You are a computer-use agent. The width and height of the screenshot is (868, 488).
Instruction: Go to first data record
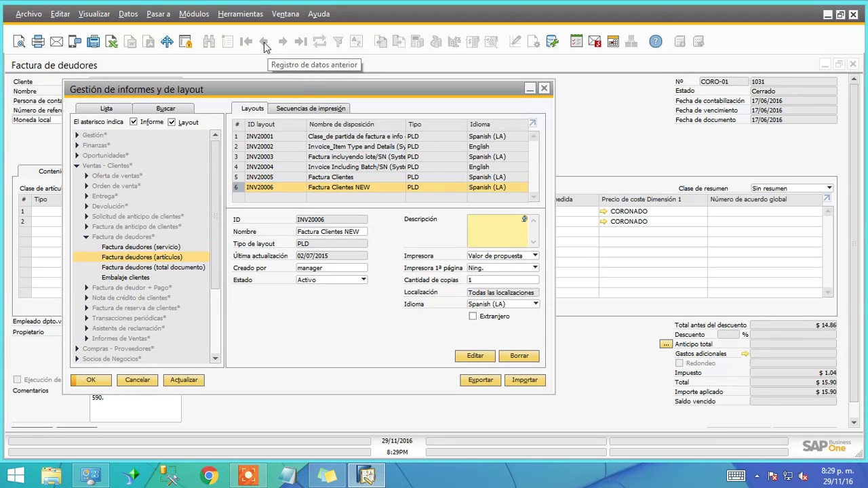tap(246, 42)
